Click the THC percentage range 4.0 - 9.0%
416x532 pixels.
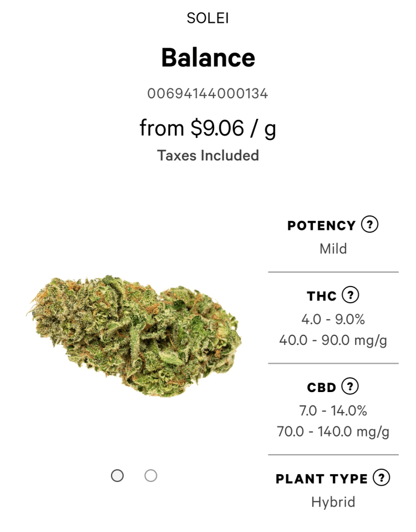click(x=333, y=319)
